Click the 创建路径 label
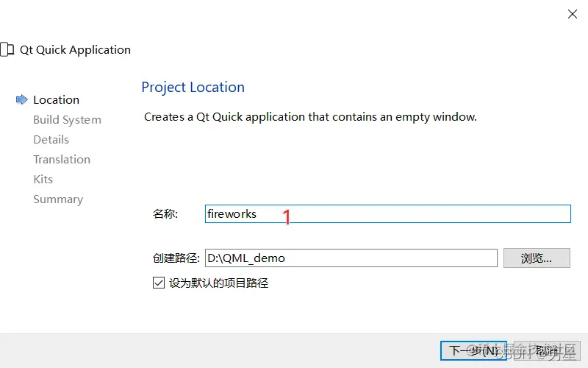Image resolution: width=588 pixels, height=368 pixels. (x=176, y=258)
